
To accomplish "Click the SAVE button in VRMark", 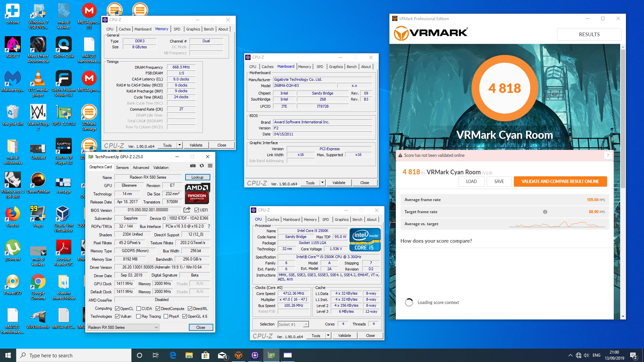I will point(499,181).
